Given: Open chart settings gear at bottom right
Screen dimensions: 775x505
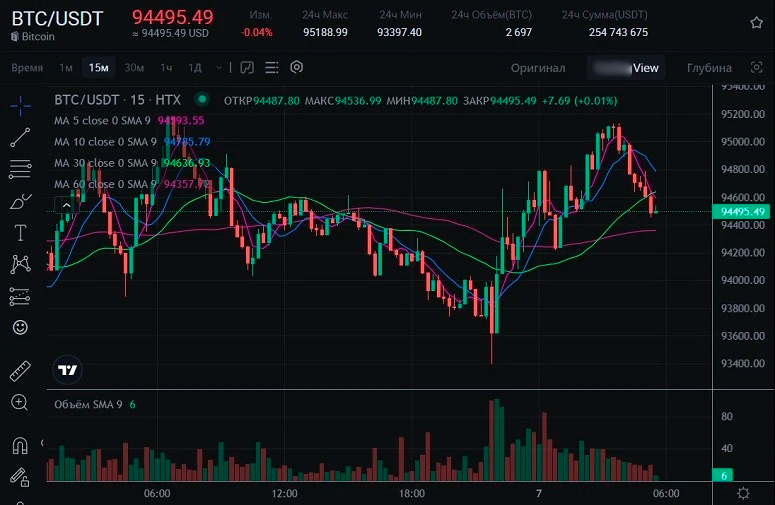Looking at the screenshot, I should coord(743,493).
